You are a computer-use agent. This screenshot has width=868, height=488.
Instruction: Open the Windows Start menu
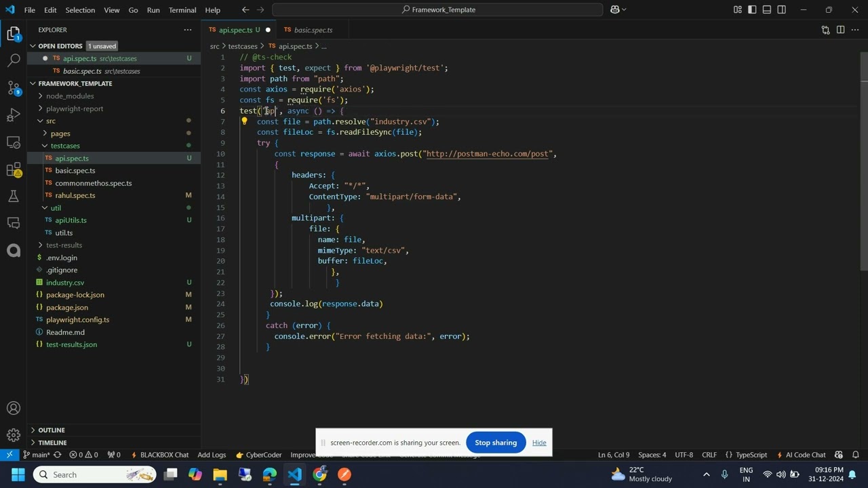pos(18,474)
